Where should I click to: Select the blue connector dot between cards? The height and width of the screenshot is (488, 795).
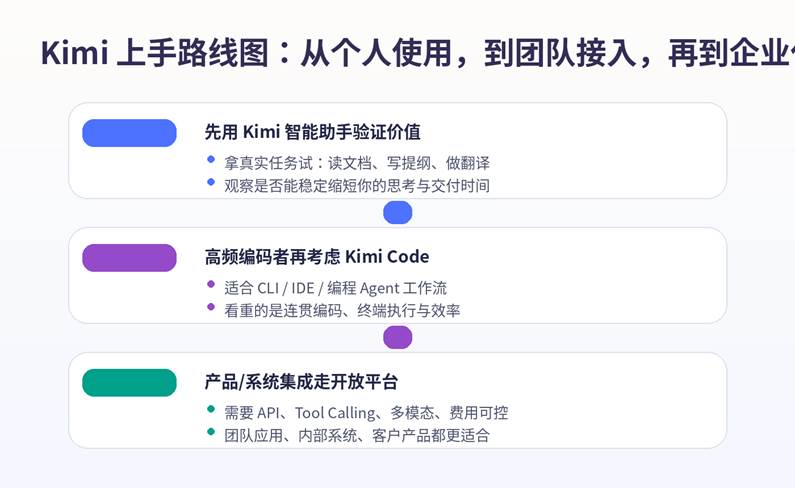coord(398,212)
